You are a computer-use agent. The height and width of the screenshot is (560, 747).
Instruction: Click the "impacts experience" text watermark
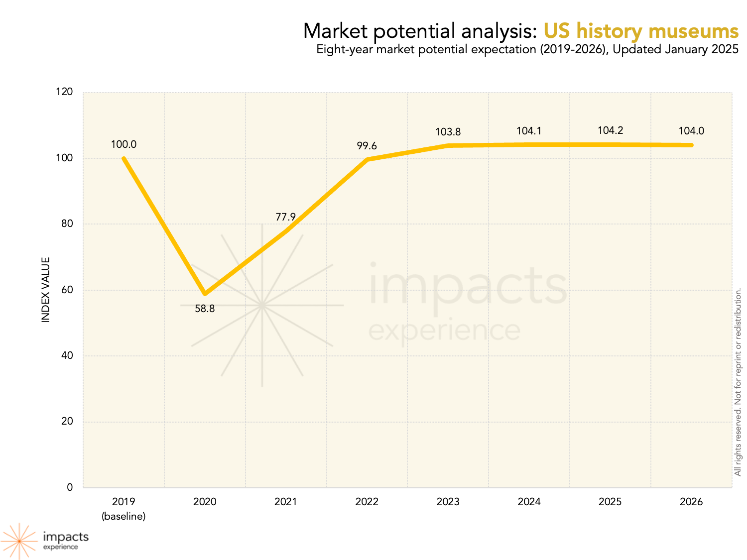coord(467,303)
